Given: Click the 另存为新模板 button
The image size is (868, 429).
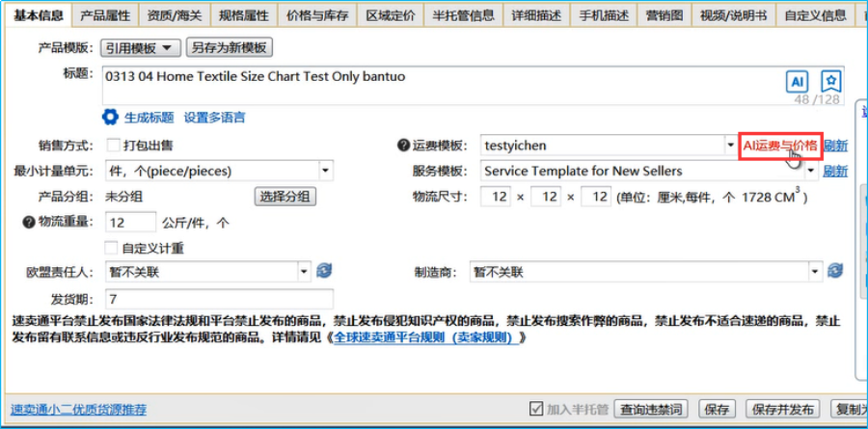Looking at the screenshot, I should [230, 47].
